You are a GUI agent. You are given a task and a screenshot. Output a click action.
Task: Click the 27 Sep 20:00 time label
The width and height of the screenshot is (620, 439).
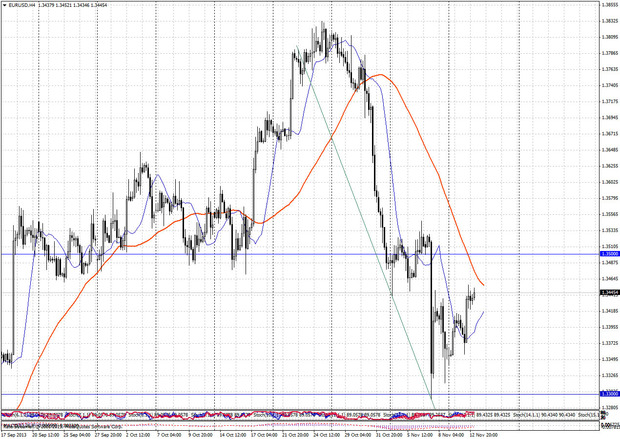pos(110,435)
